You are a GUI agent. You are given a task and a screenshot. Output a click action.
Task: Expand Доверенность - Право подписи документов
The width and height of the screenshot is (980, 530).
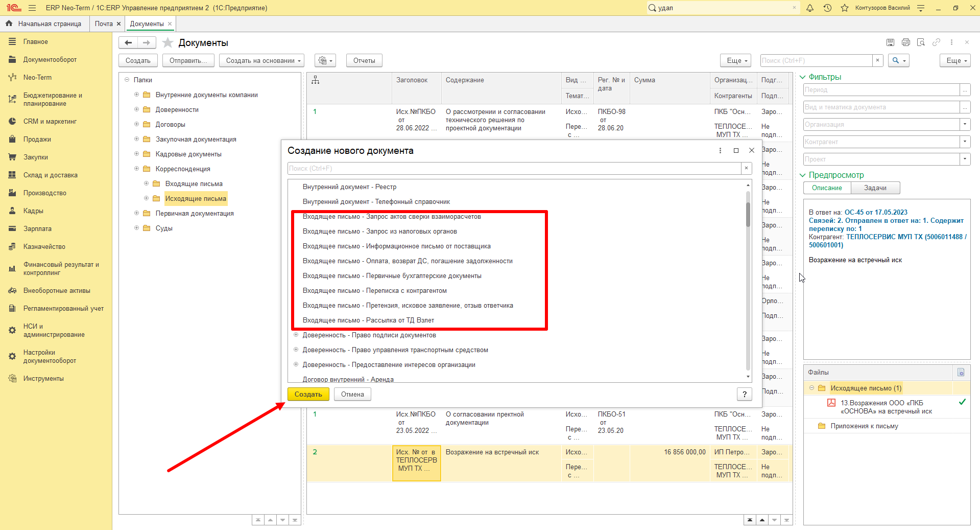[296, 335]
